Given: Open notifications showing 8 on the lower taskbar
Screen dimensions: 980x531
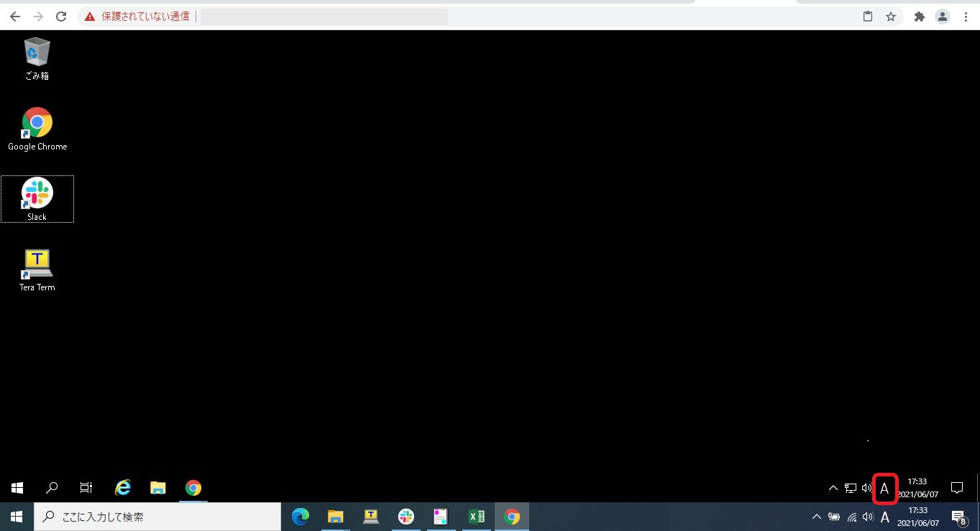Looking at the screenshot, I should click(958, 517).
